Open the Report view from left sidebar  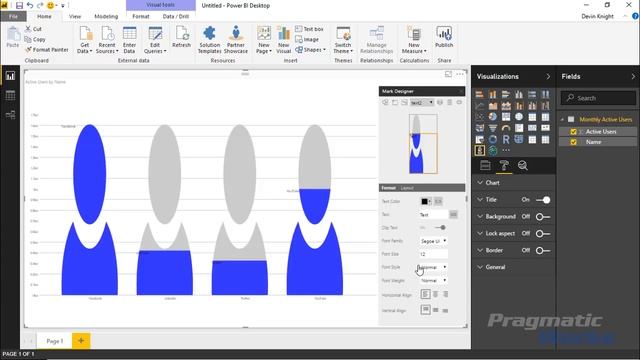pos(10,76)
